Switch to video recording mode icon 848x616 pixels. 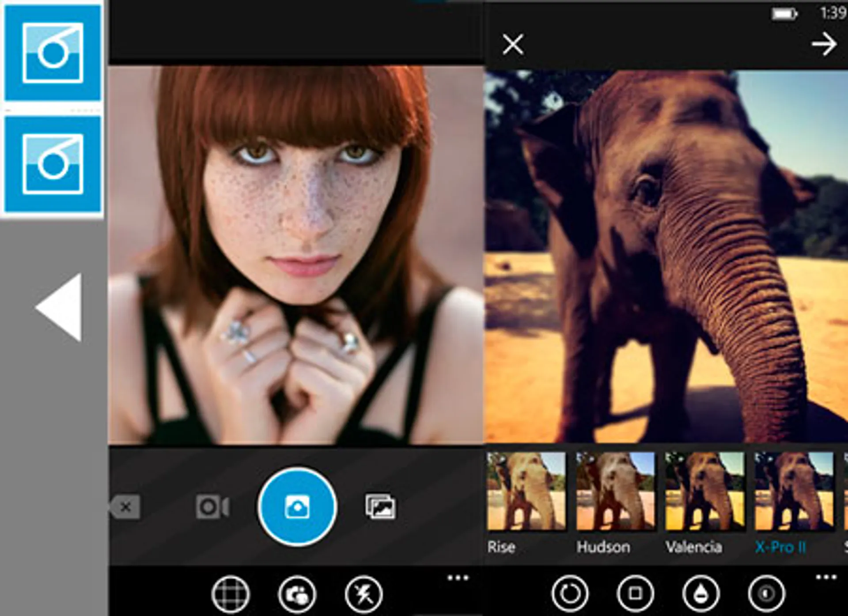(x=212, y=507)
